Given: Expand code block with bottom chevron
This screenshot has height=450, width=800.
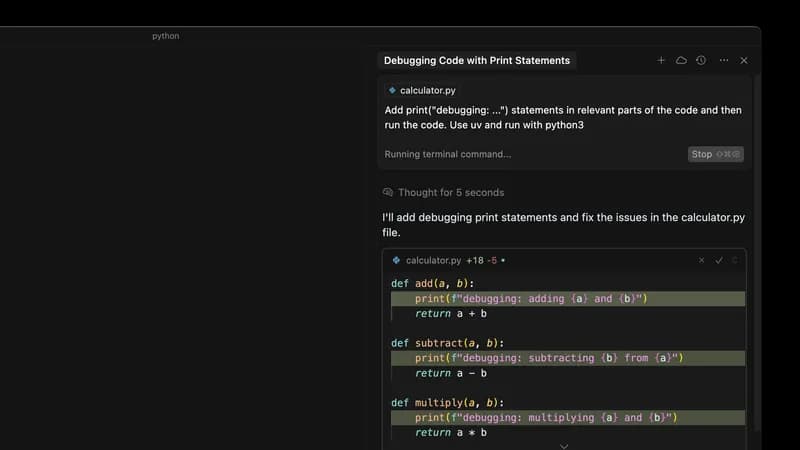Looking at the screenshot, I should pyautogui.click(x=564, y=445).
